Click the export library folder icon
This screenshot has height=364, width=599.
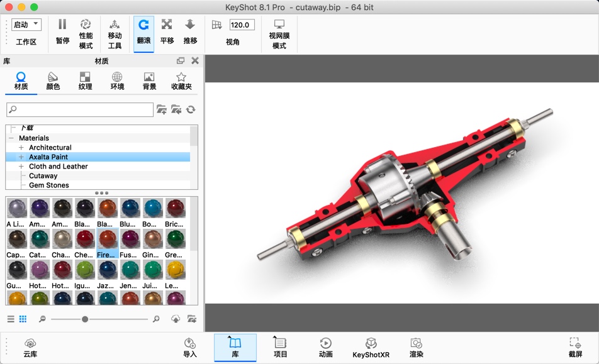tap(192, 319)
